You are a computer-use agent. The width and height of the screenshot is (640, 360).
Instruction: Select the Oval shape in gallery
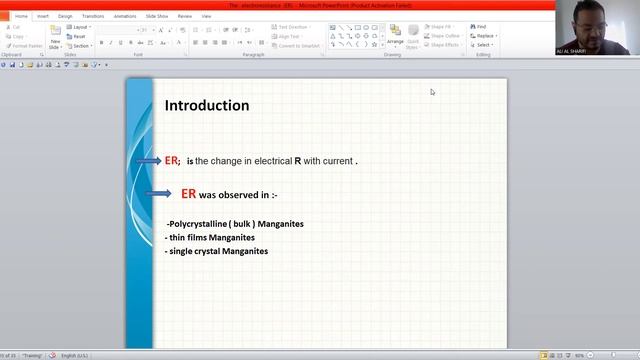tap(366, 27)
